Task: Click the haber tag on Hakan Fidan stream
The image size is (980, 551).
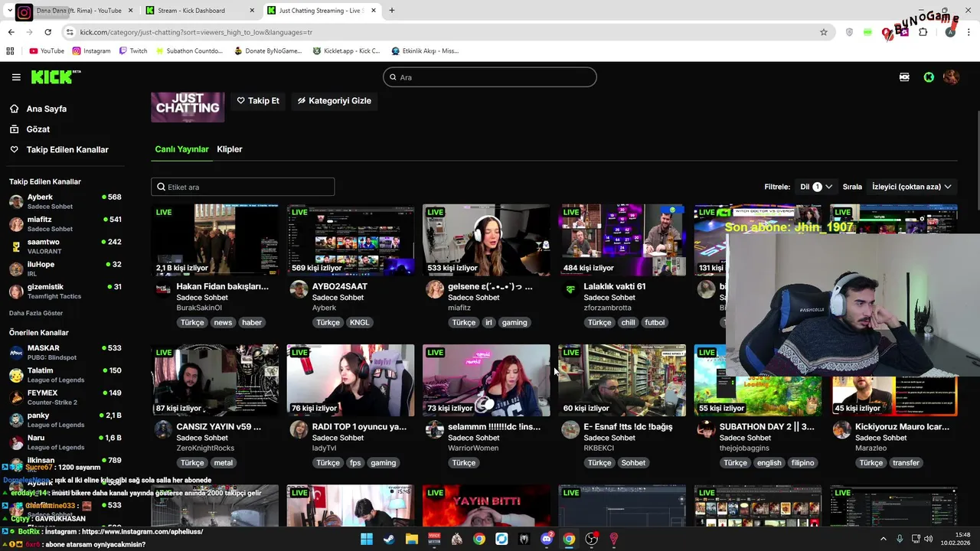Action: tap(252, 322)
